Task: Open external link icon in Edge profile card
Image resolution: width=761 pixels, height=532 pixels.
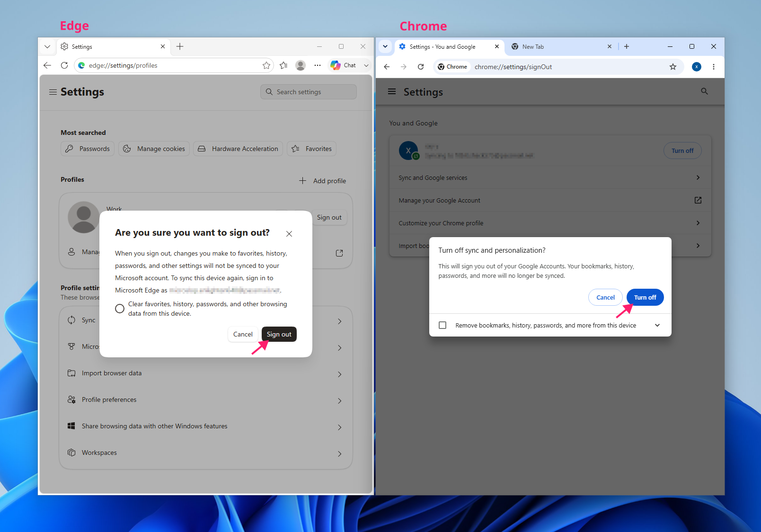Action: (x=339, y=253)
